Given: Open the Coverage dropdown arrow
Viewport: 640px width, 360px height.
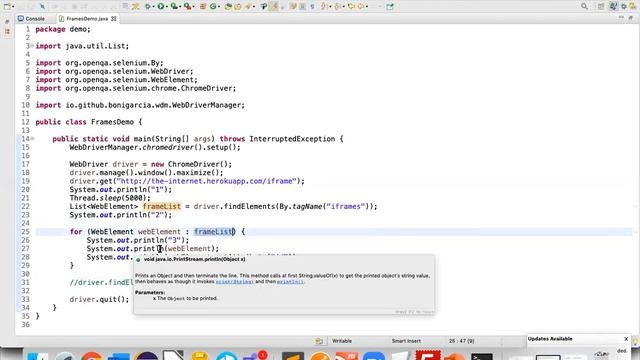Looking at the screenshot, I should (180, 7).
